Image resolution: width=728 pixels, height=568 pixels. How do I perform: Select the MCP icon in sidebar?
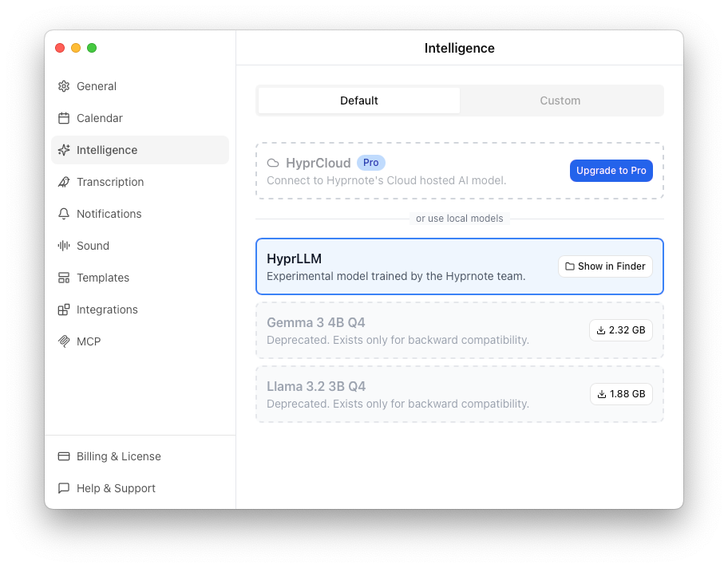tap(64, 341)
